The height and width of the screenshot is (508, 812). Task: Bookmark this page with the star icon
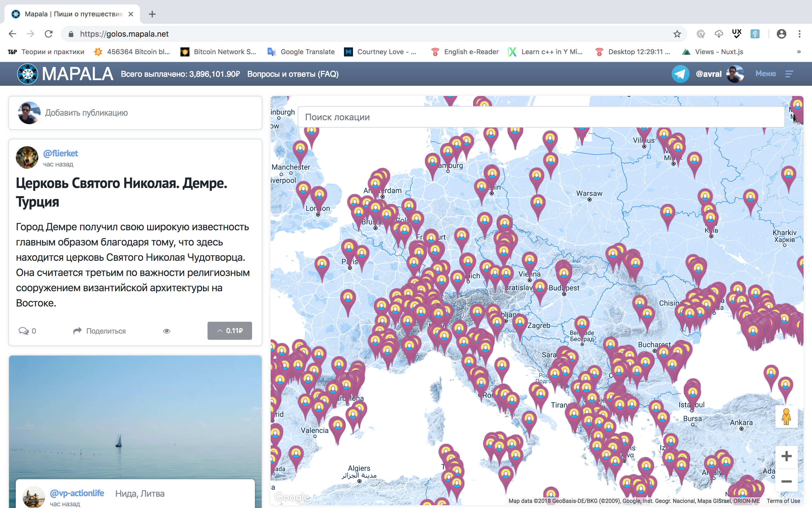(x=677, y=34)
